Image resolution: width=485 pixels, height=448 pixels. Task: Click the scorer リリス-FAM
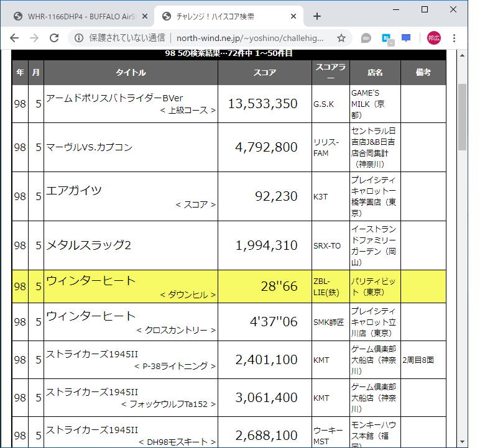[x=326, y=147]
